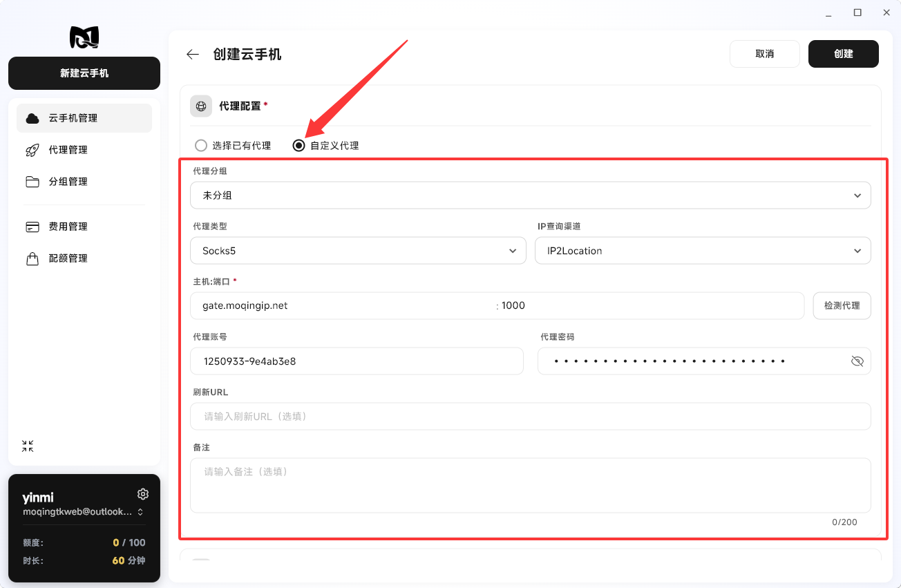Viewport: 901px width, 588px height.
Task: Open the 代理分组 dropdown showing 未分组
Action: (531, 196)
